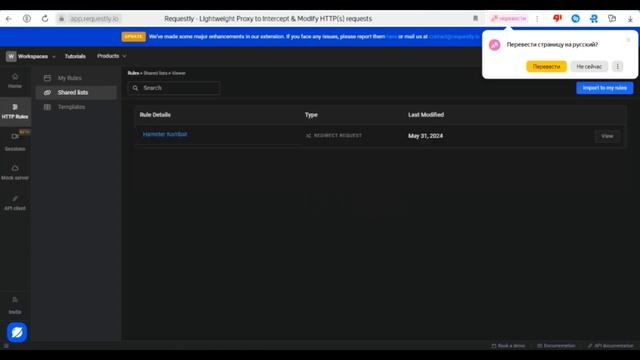Open API client in the sidebar

pyautogui.click(x=15, y=203)
